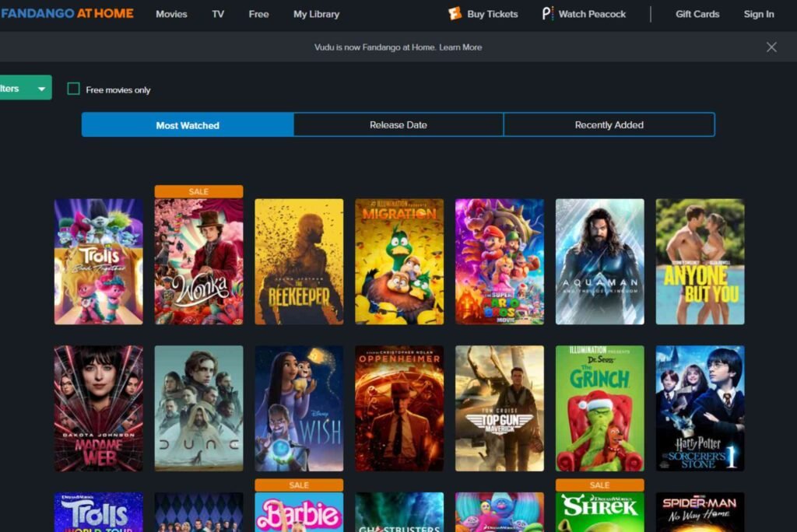This screenshot has height=532, width=797.
Task: Open My Library
Action: [315, 14]
